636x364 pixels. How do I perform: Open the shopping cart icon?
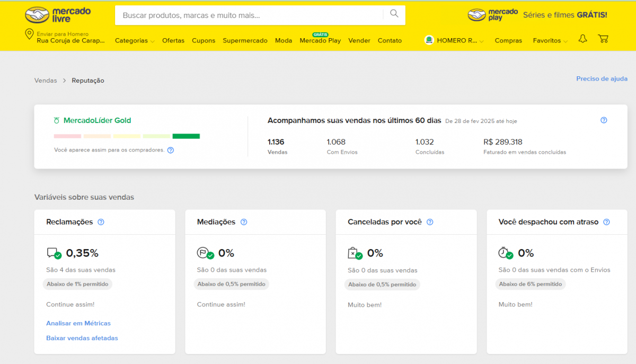point(603,39)
